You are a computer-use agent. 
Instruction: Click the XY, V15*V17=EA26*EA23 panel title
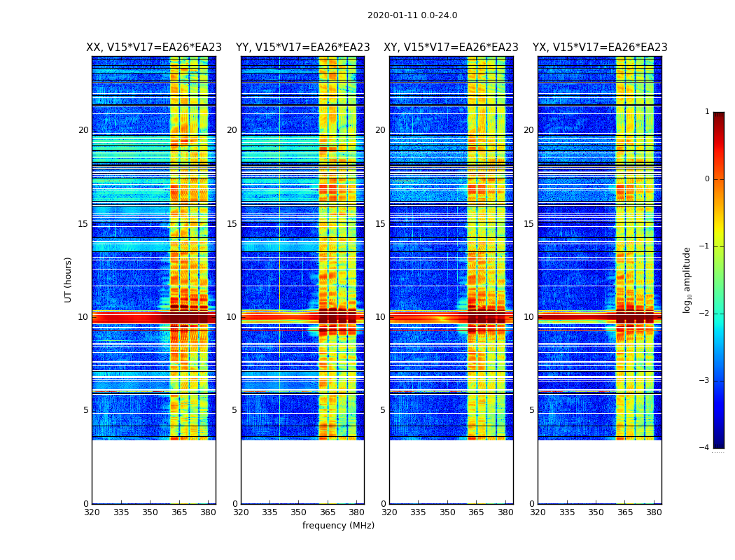click(451, 48)
